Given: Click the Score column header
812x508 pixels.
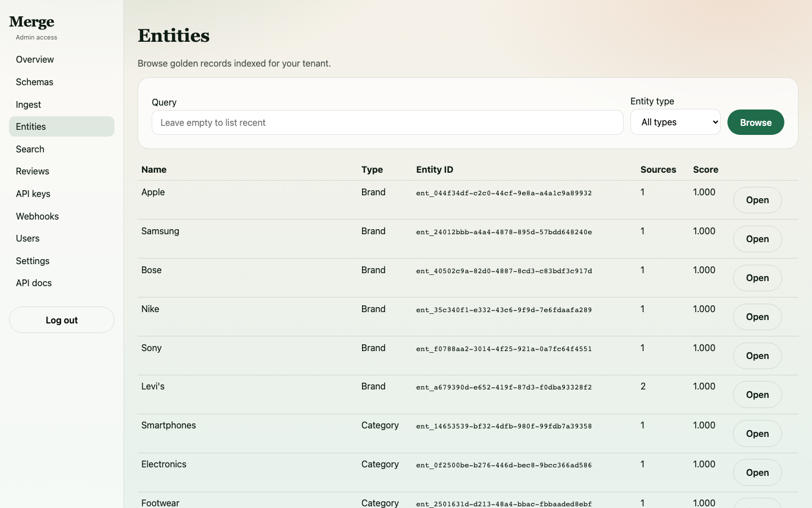Looking at the screenshot, I should [705, 169].
